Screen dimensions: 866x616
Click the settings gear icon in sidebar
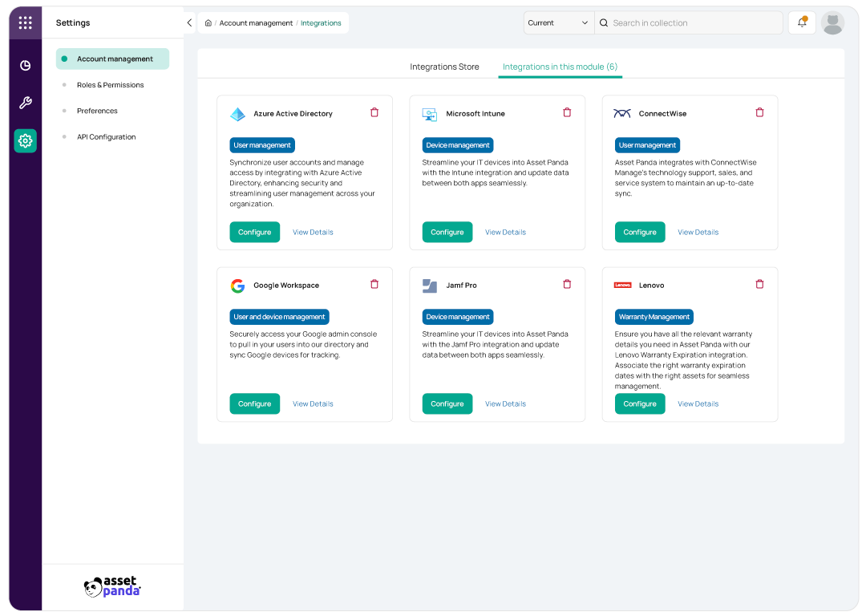point(26,141)
